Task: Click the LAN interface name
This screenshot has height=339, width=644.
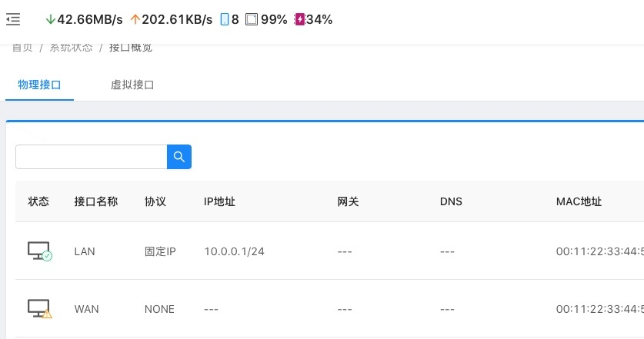Action: point(84,251)
